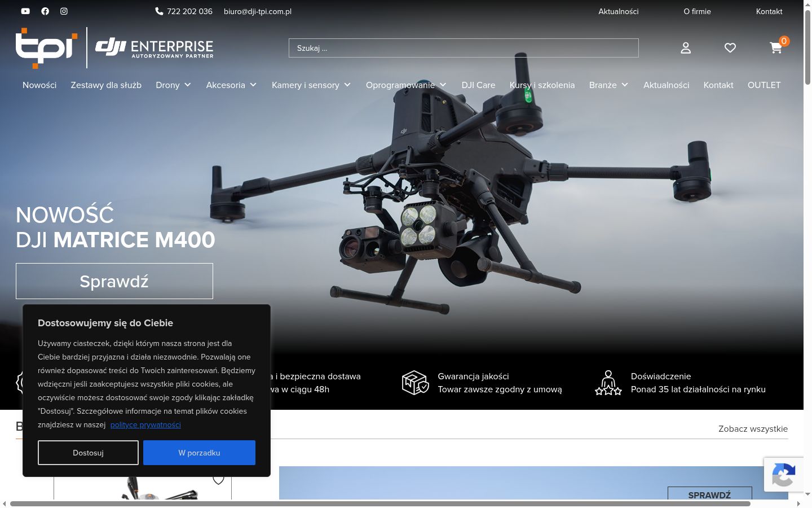Expand the Drony dropdown chevron
The width and height of the screenshot is (812, 508).
coord(188,85)
